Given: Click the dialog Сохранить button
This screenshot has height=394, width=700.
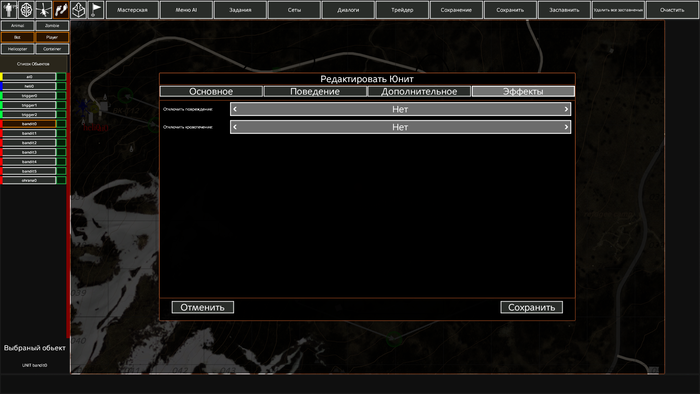Looking at the screenshot, I should coord(532,307).
